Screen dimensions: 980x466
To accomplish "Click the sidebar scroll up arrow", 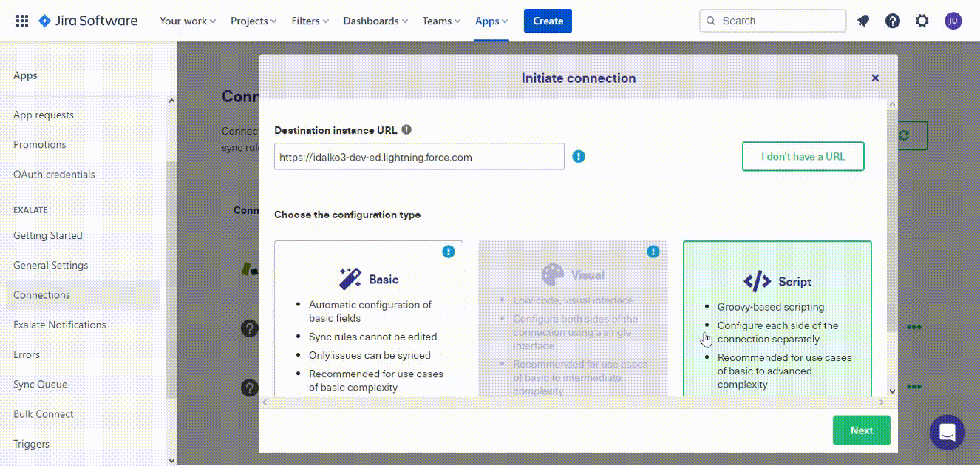I will click(x=171, y=101).
